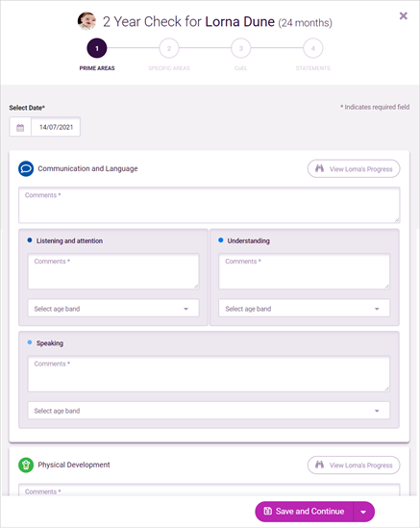Click binoculars icon in Communication progress button

[x=319, y=168]
